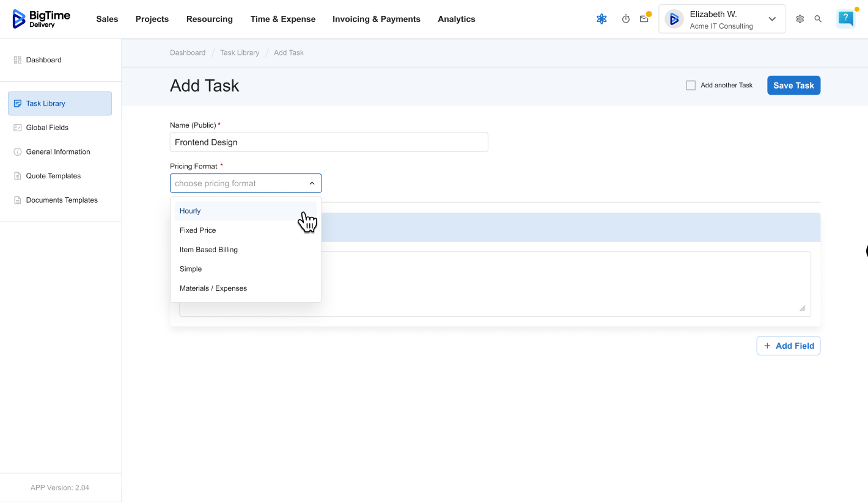The height and width of the screenshot is (502, 868).
Task: Click the search magnifier icon
Action: coord(818,19)
